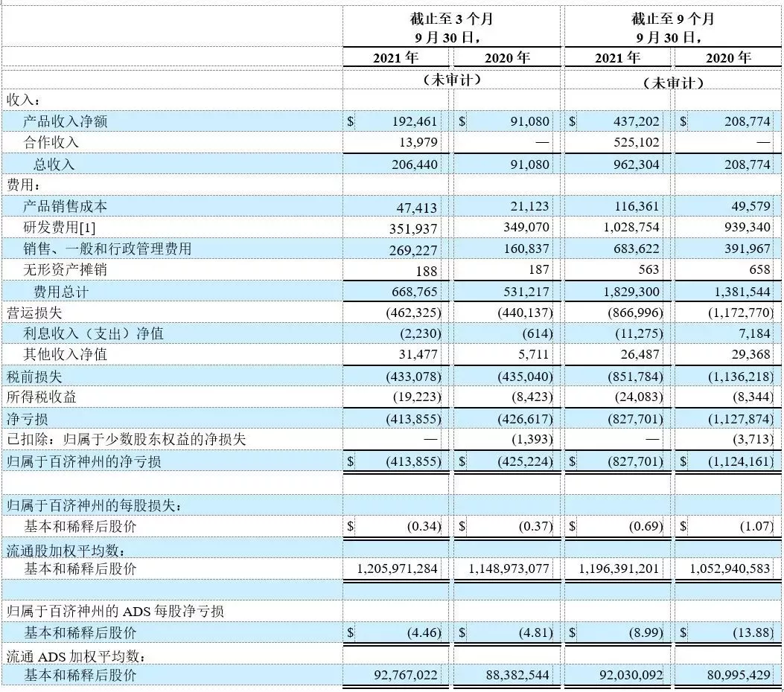Screen dimensions: 784x692
Task: Click the '无形资产摊销' row label
Action: pyautogui.click(x=65, y=270)
